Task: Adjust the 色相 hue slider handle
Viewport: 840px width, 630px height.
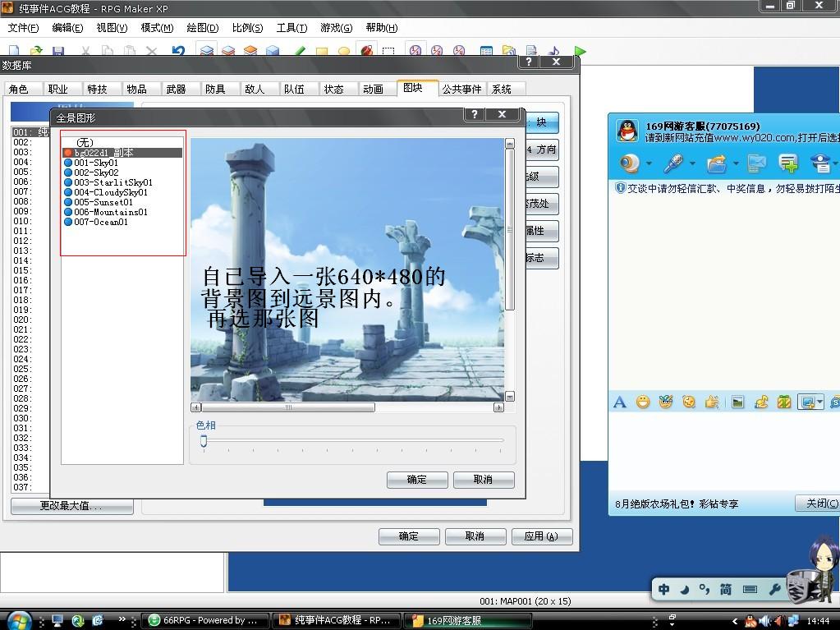Action: pos(204,441)
